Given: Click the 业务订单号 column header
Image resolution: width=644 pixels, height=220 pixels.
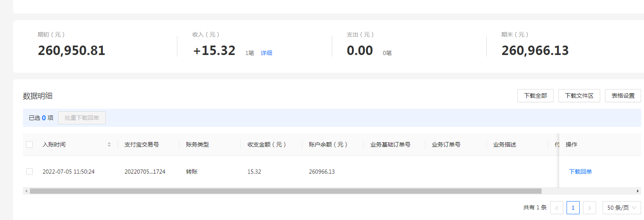Looking at the screenshot, I should coord(446,144).
